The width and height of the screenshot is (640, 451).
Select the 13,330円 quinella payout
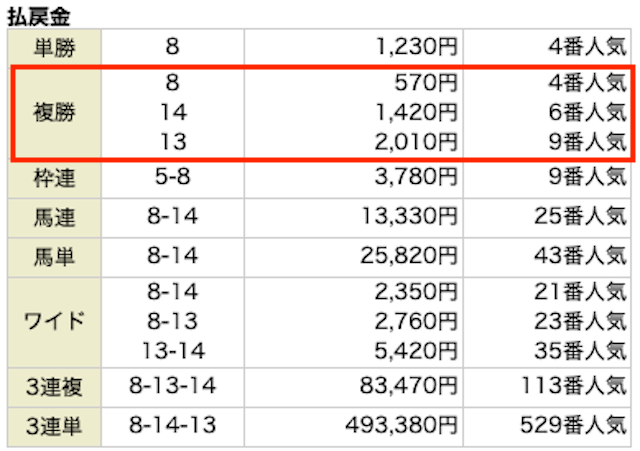click(409, 217)
